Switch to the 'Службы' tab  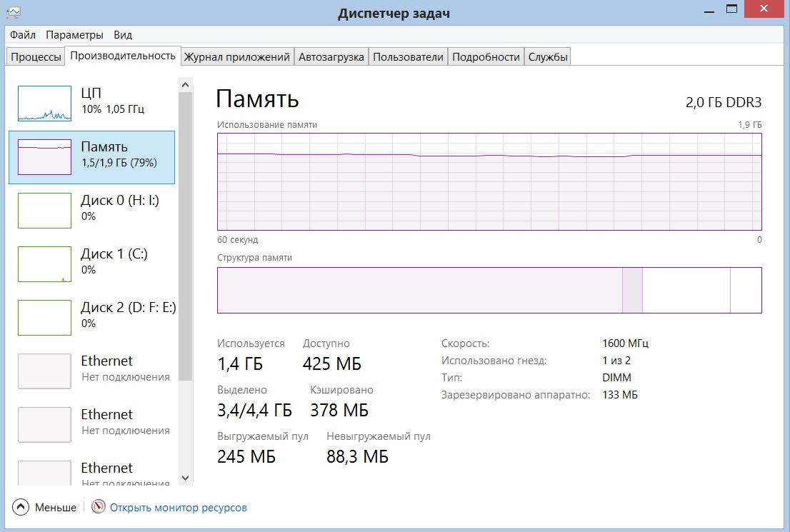[x=548, y=57]
